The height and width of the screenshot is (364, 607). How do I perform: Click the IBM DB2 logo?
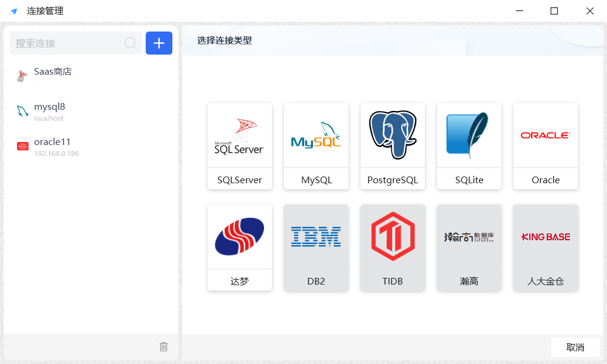(316, 237)
